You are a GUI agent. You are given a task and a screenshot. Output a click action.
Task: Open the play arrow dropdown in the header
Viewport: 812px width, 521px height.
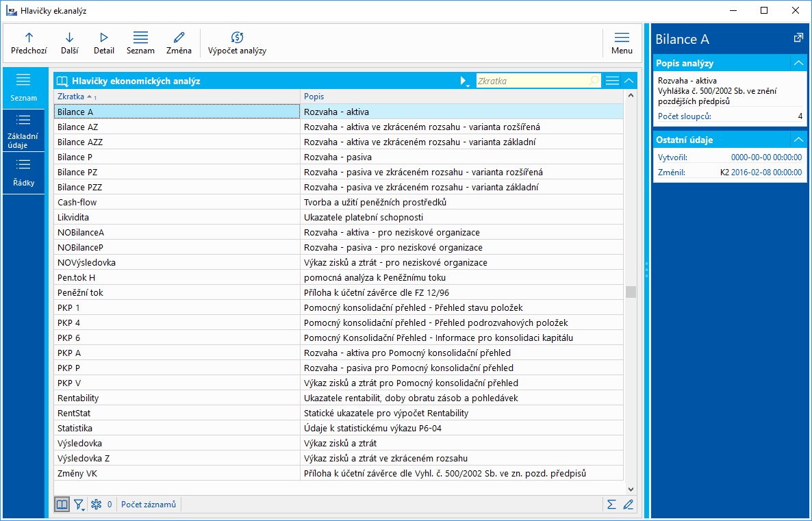(464, 81)
